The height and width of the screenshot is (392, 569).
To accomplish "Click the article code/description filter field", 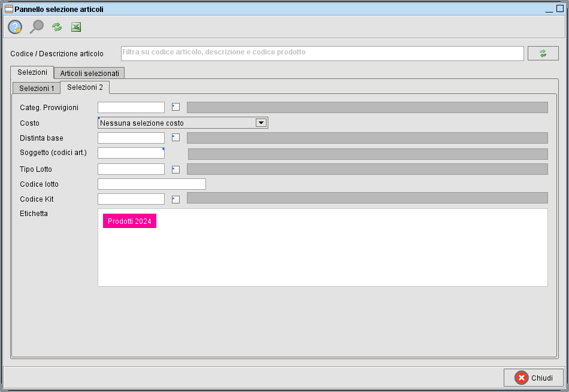I will (x=322, y=53).
